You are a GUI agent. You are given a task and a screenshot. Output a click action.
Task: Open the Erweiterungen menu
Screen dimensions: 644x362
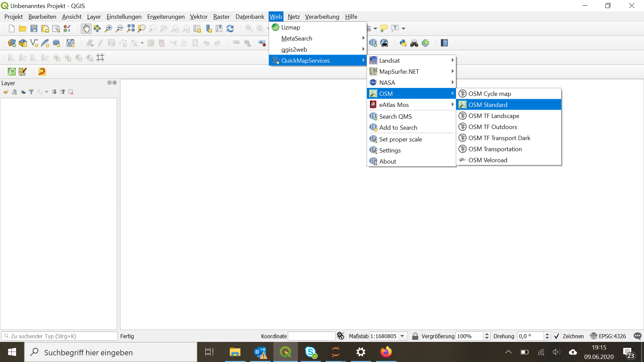click(166, 16)
